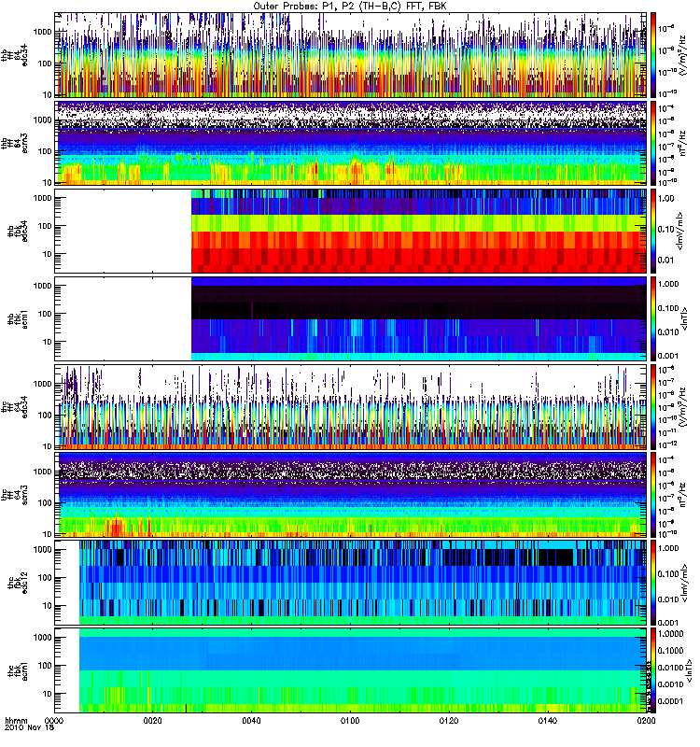Click the 0020 time axis tick label

153,720
